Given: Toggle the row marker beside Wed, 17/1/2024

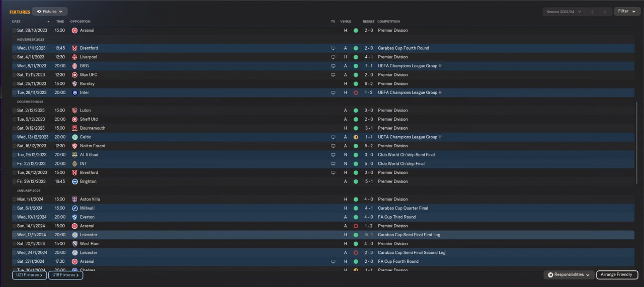Looking at the screenshot, I should coord(15,235).
